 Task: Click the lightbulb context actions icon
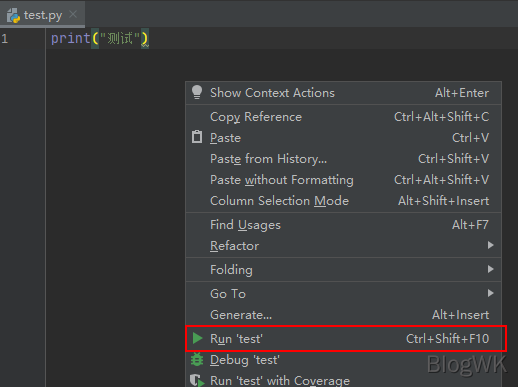[x=197, y=92]
